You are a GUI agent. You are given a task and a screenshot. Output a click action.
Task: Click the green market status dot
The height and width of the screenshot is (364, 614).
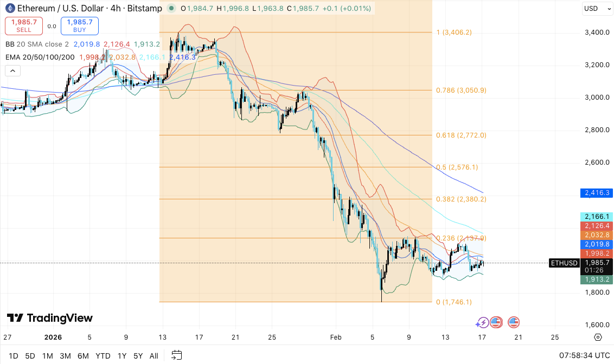[171, 9]
